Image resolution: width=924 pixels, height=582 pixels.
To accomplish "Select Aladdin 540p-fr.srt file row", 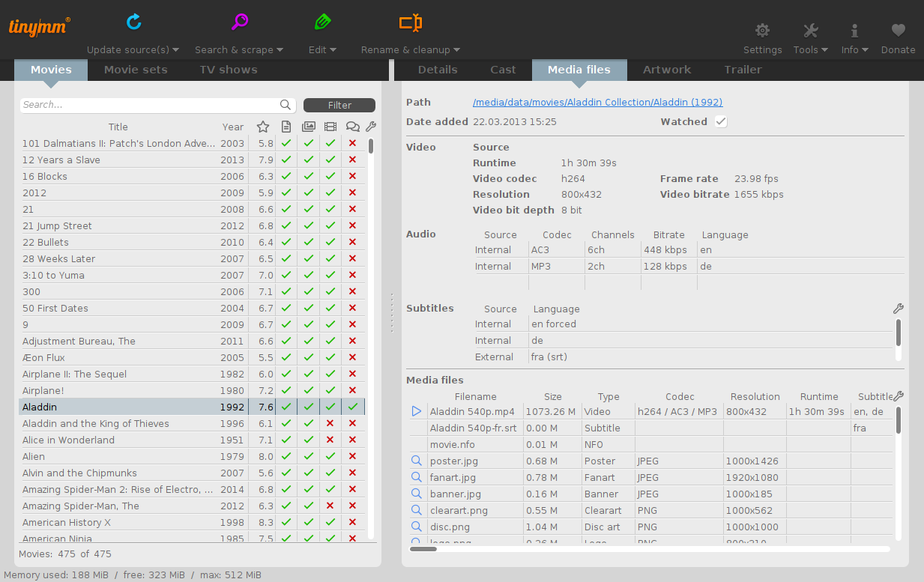I will coord(651,428).
